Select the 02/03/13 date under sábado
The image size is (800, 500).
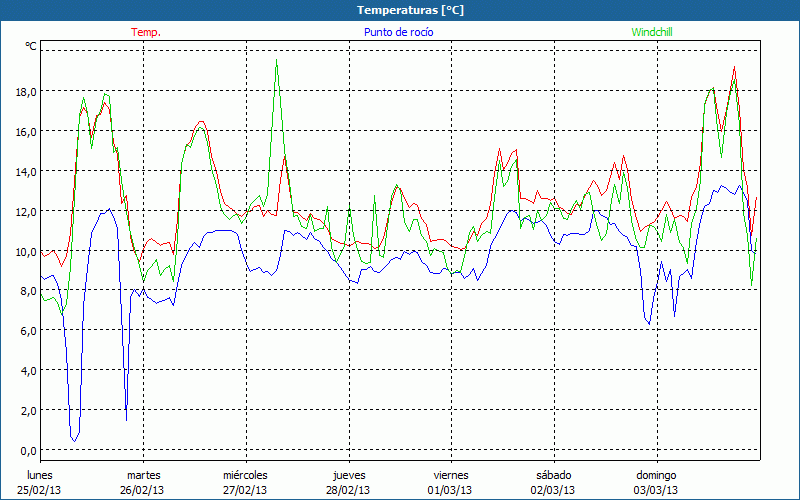pyautogui.click(x=553, y=490)
